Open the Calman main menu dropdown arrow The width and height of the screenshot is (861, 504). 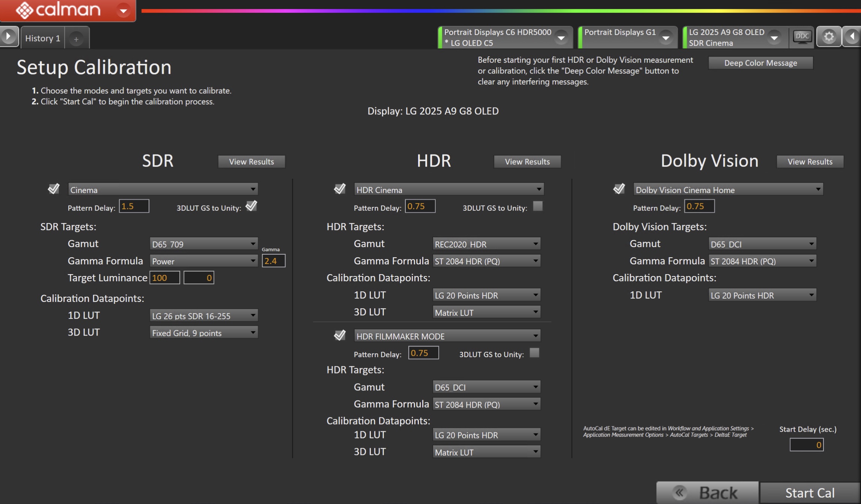tap(123, 10)
